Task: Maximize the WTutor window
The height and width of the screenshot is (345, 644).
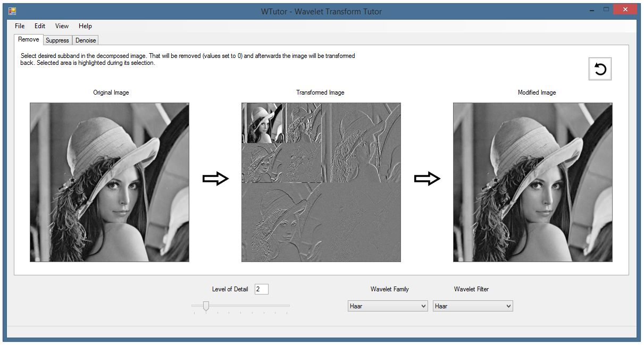Action: 606,10
